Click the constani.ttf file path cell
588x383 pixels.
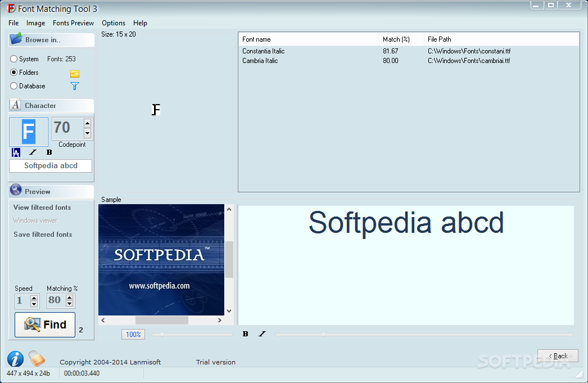469,51
